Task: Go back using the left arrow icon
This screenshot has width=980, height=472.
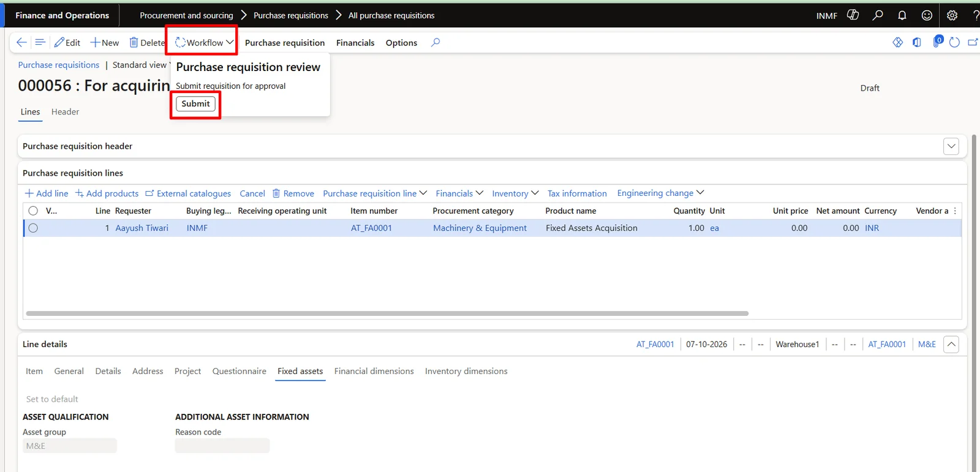Action: click(x=21, y=42)
